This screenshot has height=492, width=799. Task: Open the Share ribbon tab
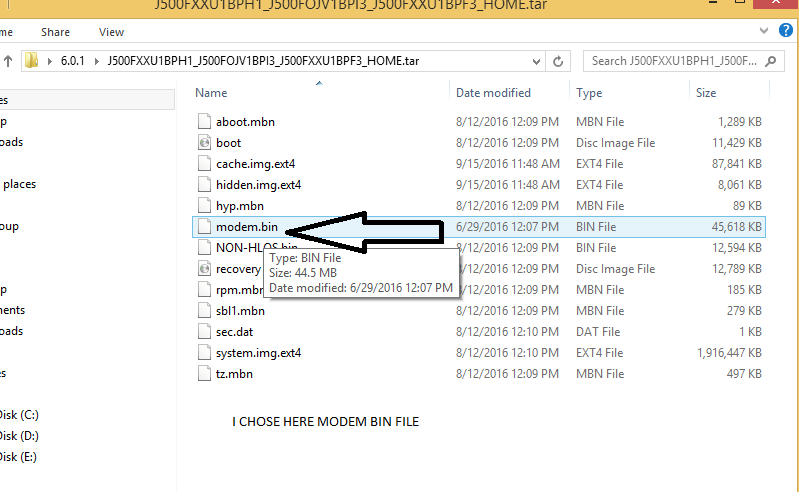(56, 32)
